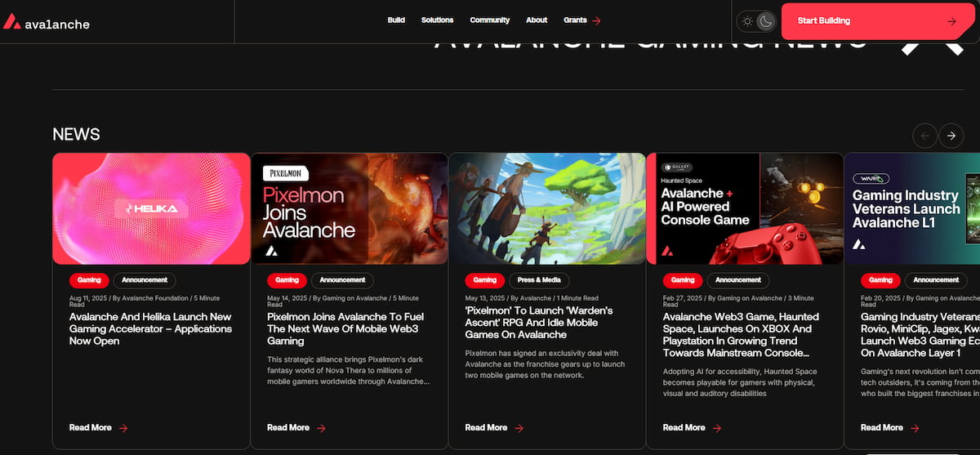The height and width of the screenshot is (455, 980).
Task: Click Gaming tag on Pixelmon Joins article
Action: 287,280
